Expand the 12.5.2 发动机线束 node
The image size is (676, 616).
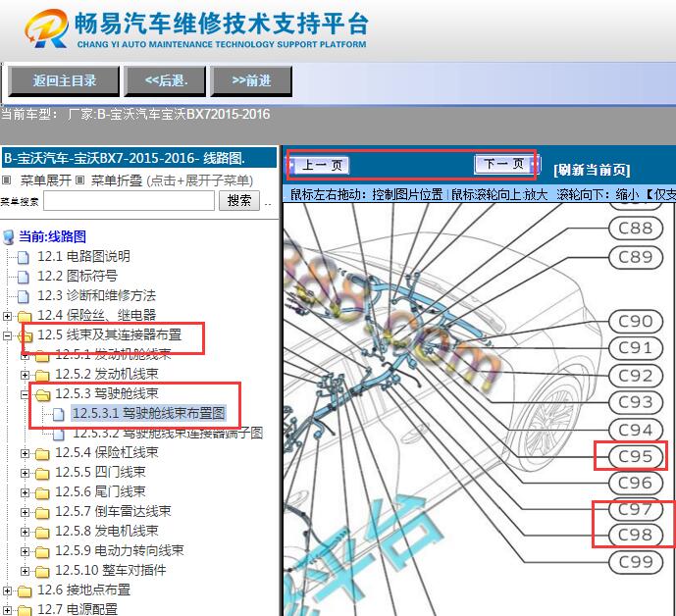tap(25, 375)
